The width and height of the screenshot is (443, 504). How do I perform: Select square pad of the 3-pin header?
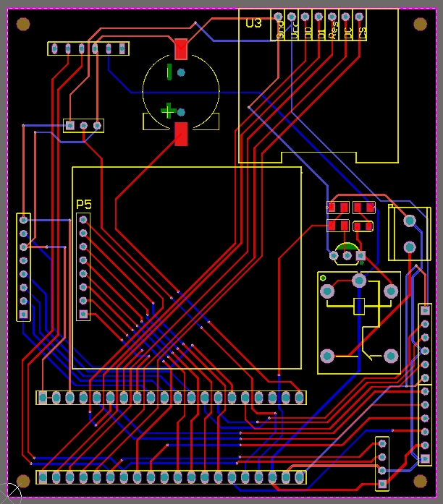click(70, 125)
